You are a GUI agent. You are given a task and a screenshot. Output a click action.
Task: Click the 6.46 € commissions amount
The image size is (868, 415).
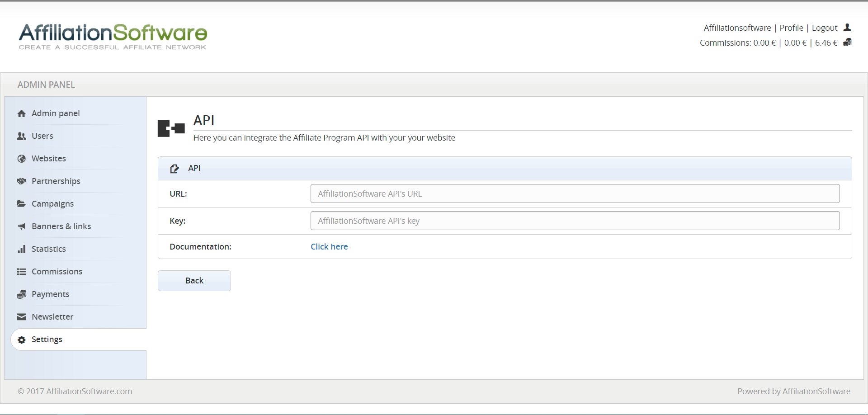point(826,43)
